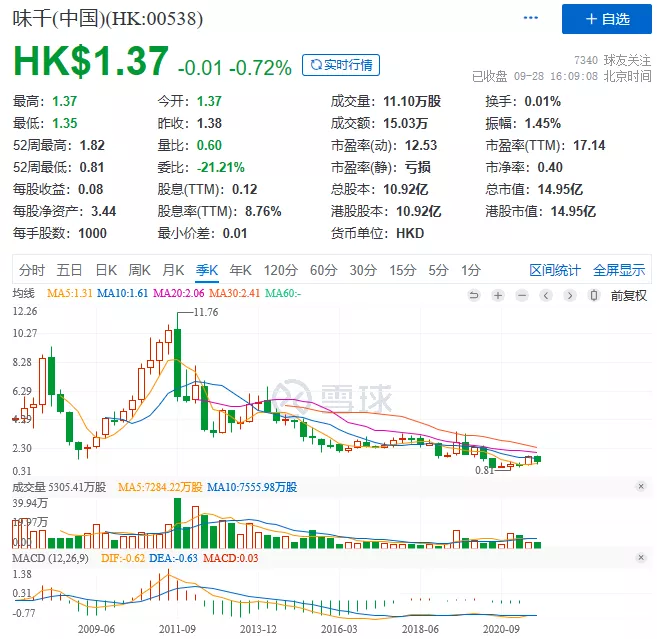
Task: Click the MACD (12,26,9) label
Action: coord(50,558)
